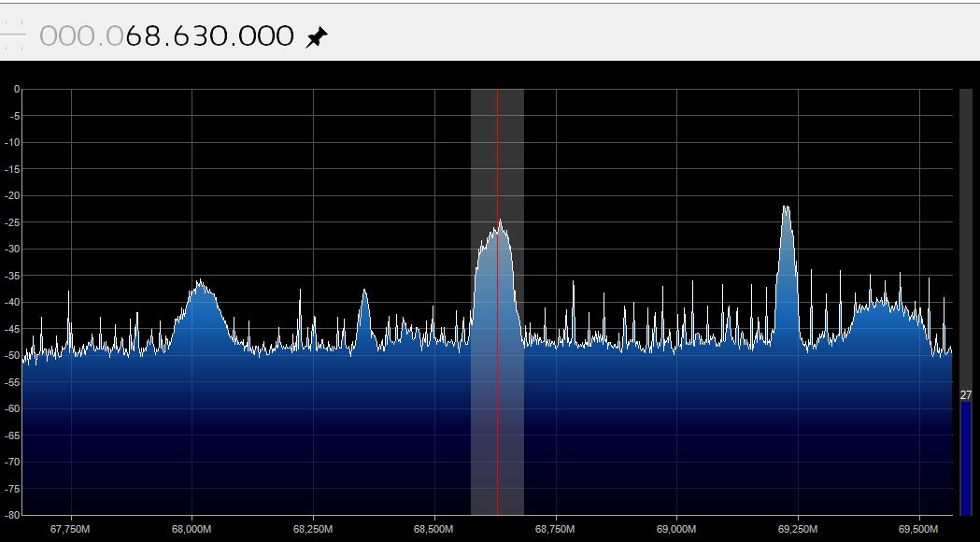Click the 68,250M frequency axis label

pyautogui.click(x=313, y=530)
